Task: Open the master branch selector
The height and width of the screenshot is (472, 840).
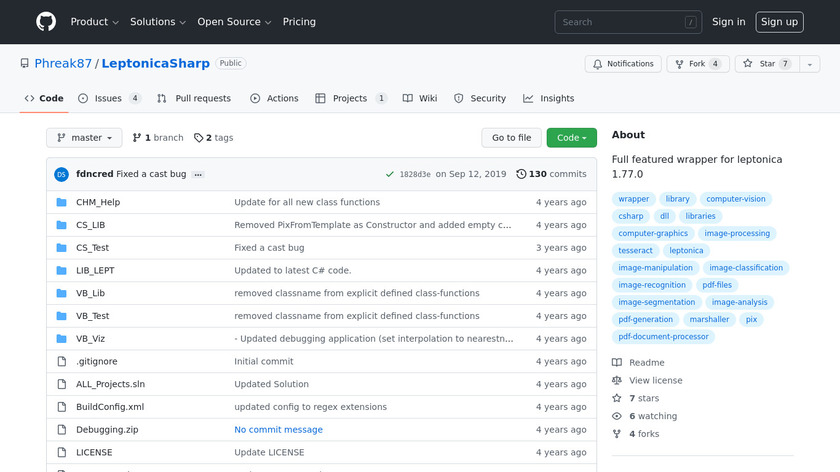Action: 84,138
